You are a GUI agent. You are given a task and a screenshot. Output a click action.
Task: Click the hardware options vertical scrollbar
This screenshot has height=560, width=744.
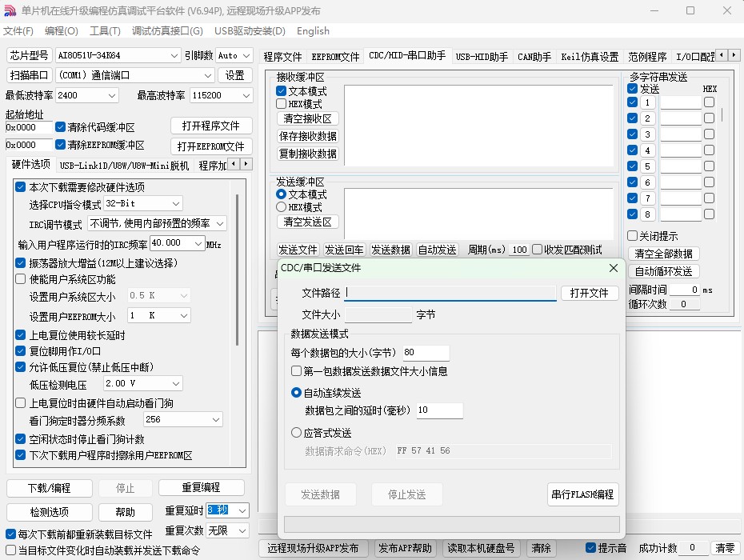237,270
